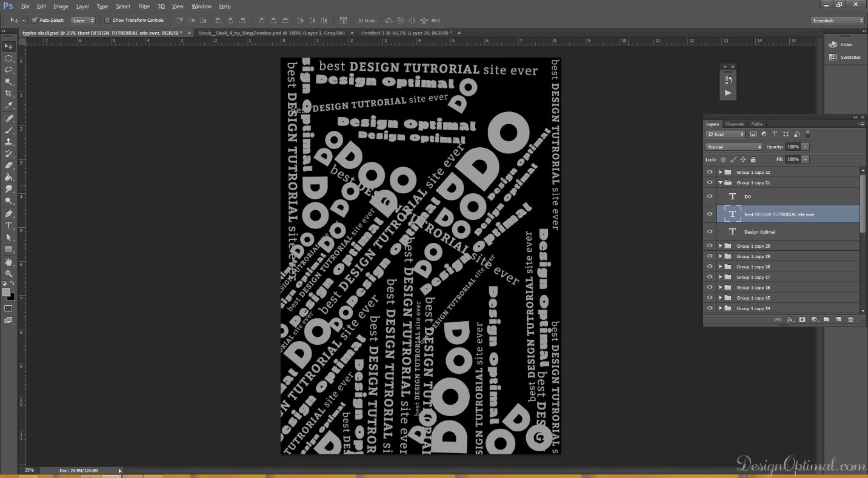Screen dimensions: 868x478
Task: Add layer mask icon
Action: click(802, 319)
